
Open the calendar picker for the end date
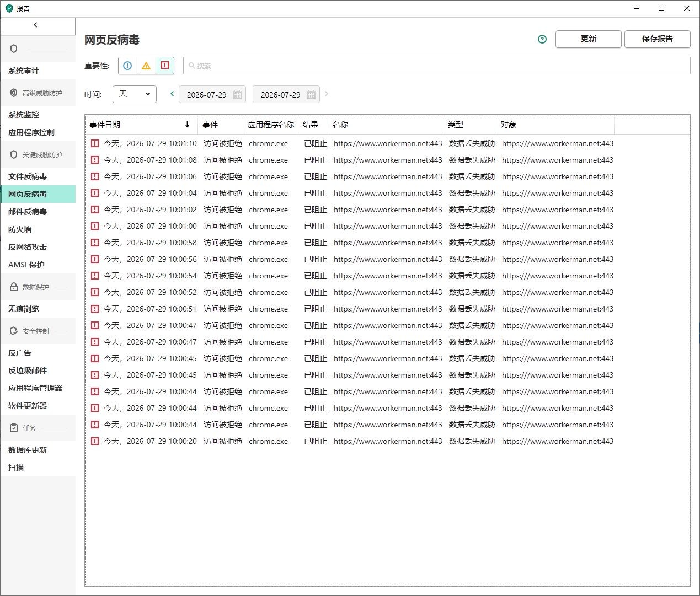(x=311, y=95)
